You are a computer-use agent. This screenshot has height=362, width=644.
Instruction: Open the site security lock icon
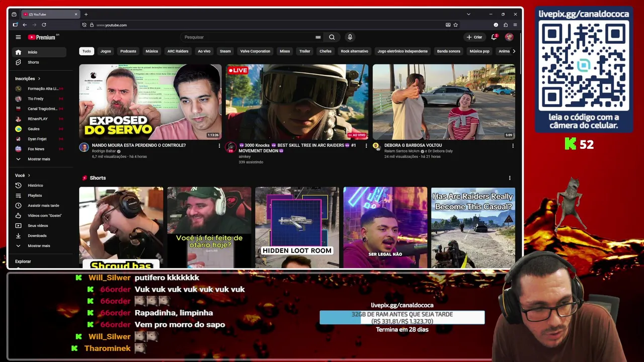tap(92, 25)
